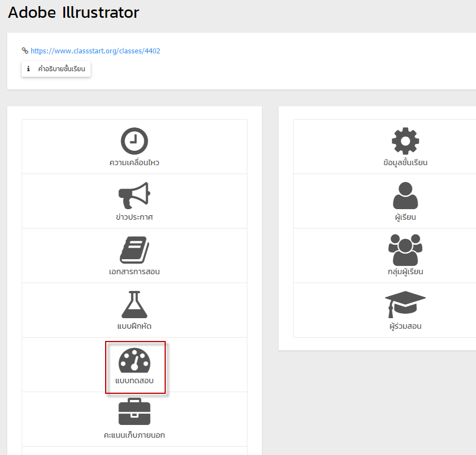
Task: Open the briefcase icon for คะแนนเก็บภายนอก
Action: coord(134,411)
